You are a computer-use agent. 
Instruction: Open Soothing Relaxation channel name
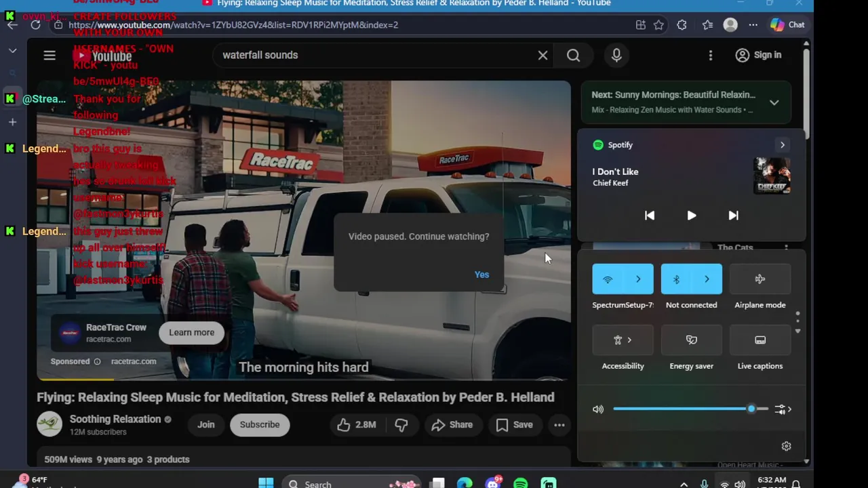pyautogui.click(x=115, y=419)
